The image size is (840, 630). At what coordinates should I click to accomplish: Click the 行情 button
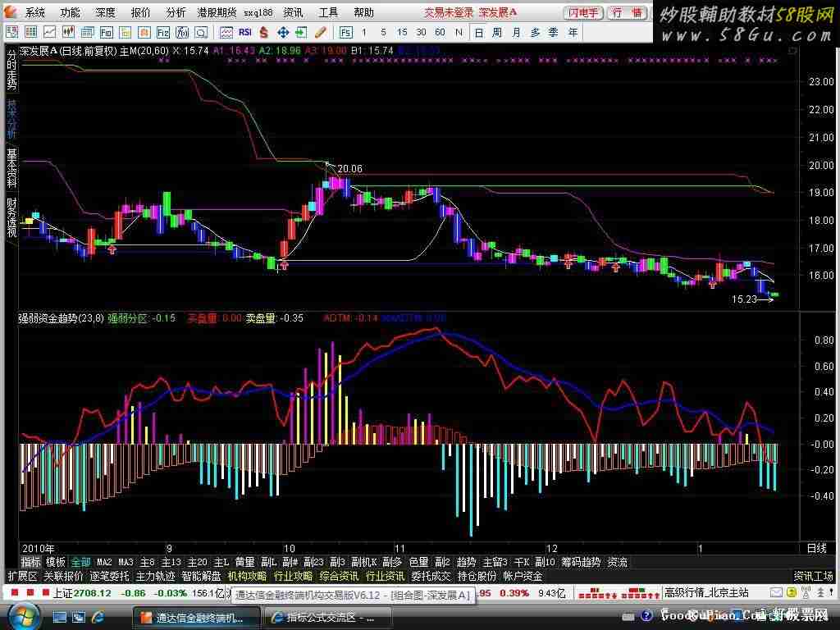[x=628, y=12]
